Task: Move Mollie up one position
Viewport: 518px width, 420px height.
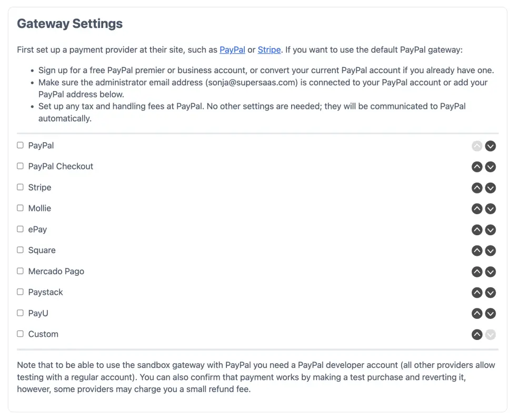Action: coord(477,208)
